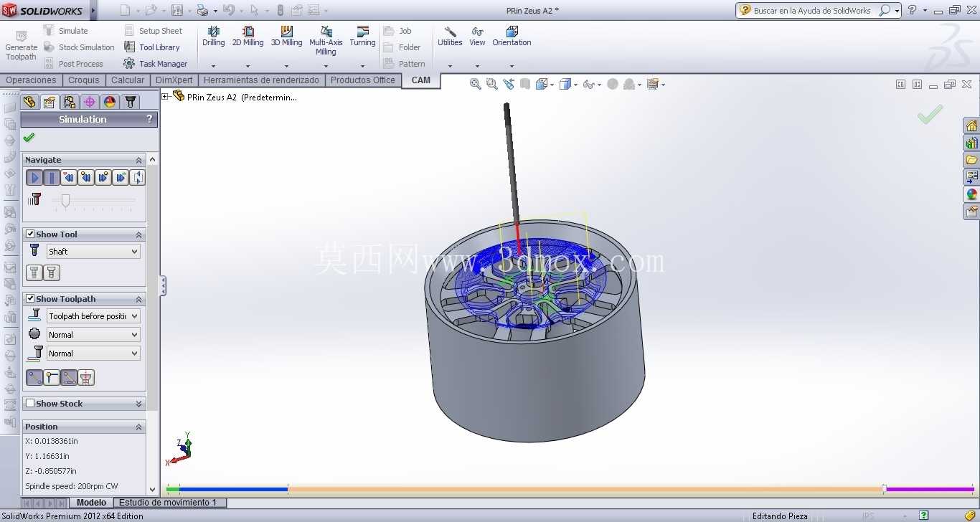Expand the PRin Zeus A2 tree node
980x522 pixels.
[x=165, y=97]
